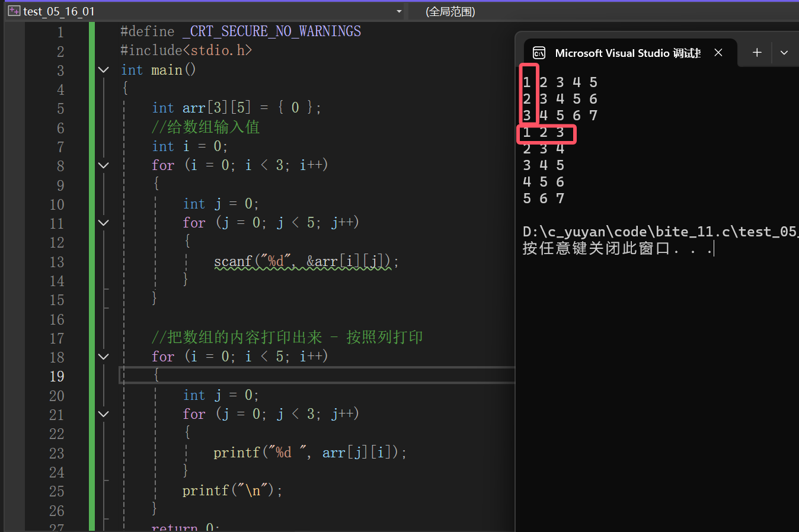Screen dimensions: 799x532
Task: Click the comment //给数组输入值
Action: coord(206,127)
